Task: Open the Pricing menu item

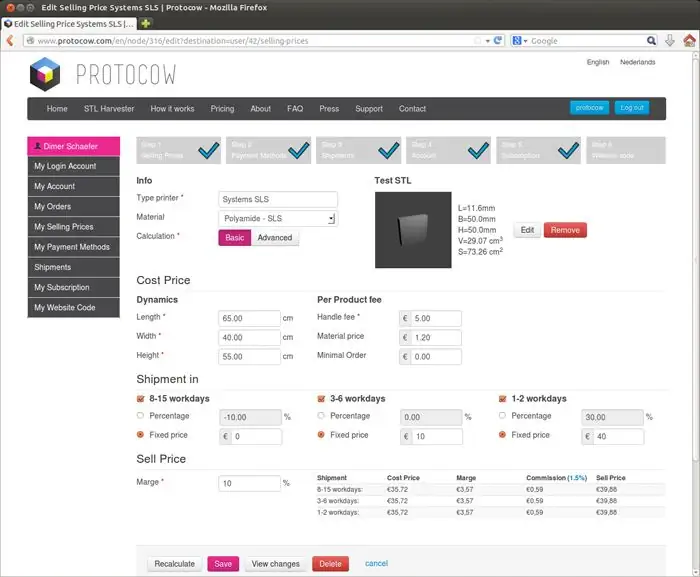Action: [x=222, y=109]
